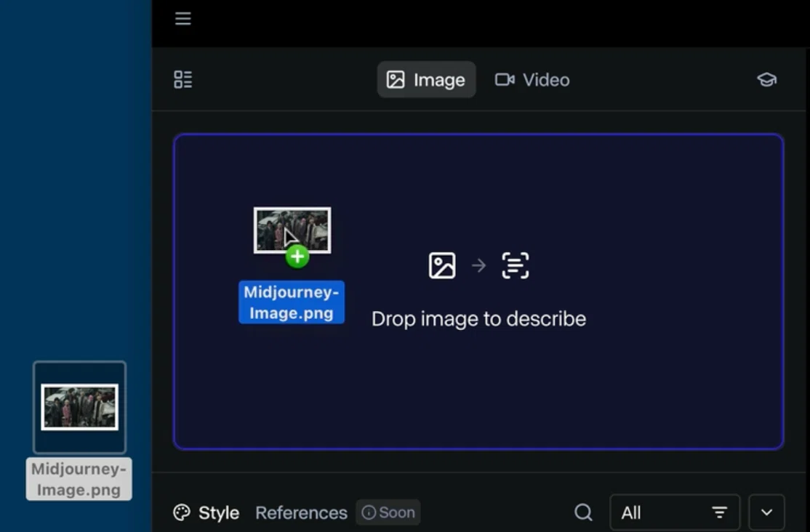
Task: Click the Soon badge
Action: (388, 512)
